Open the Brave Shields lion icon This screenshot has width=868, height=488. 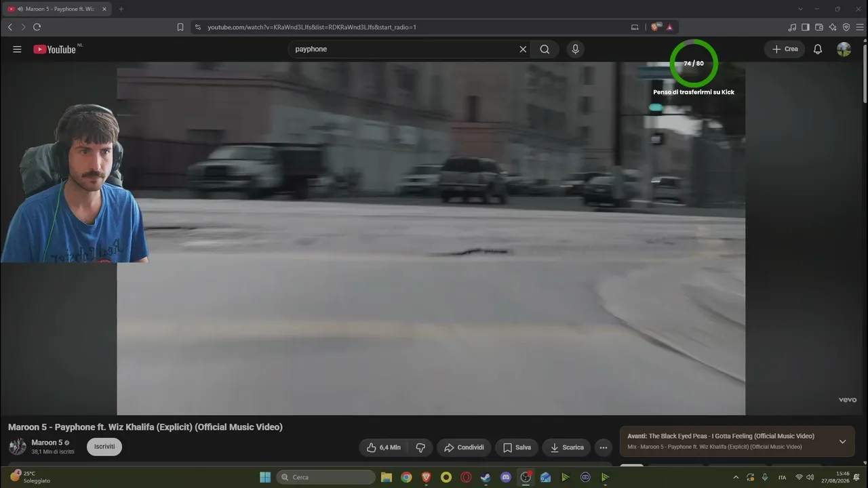click(x=655, y=27)
